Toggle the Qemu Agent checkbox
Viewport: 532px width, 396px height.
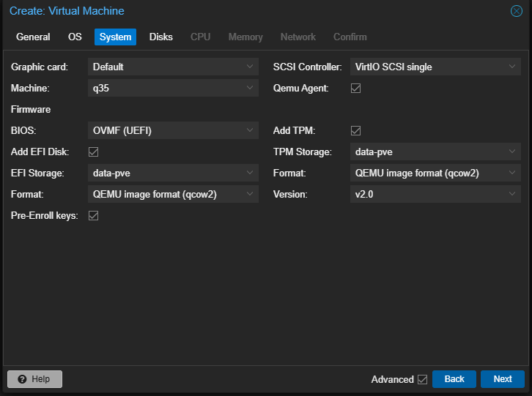355,88
